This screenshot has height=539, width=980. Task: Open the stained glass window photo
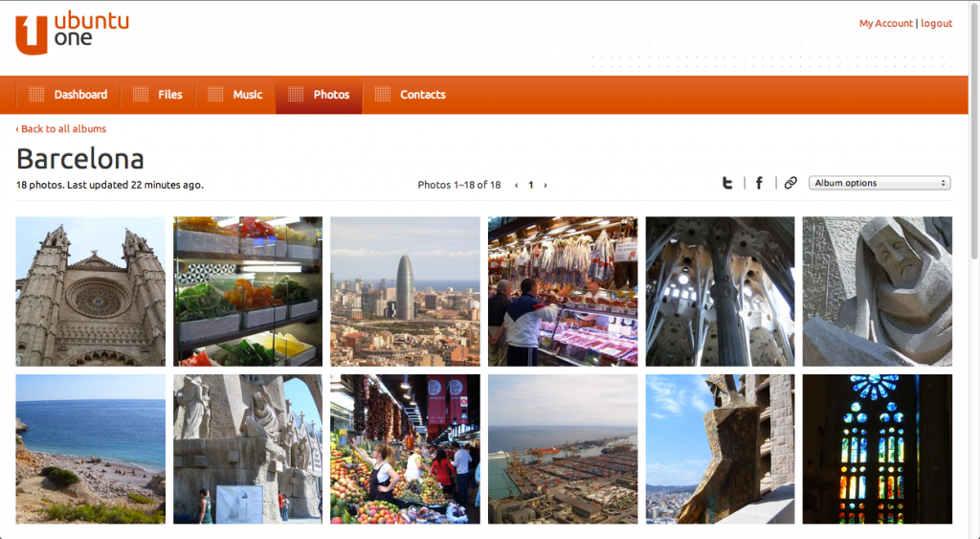coord(877,449)
